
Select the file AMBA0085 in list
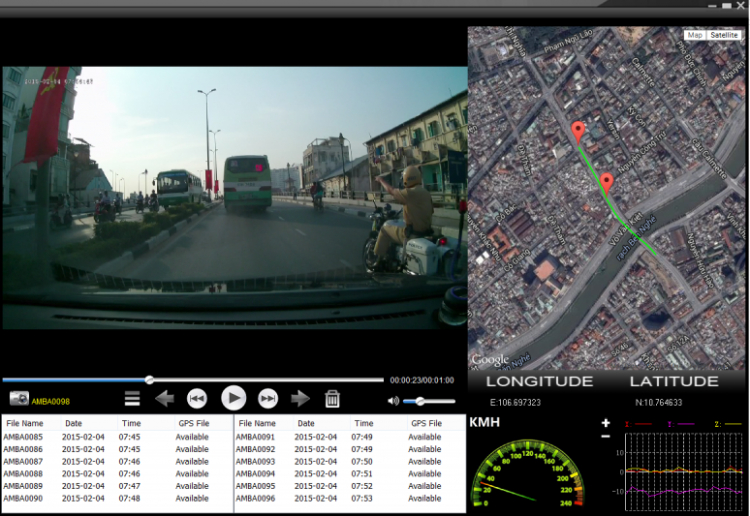pos(116,437)
